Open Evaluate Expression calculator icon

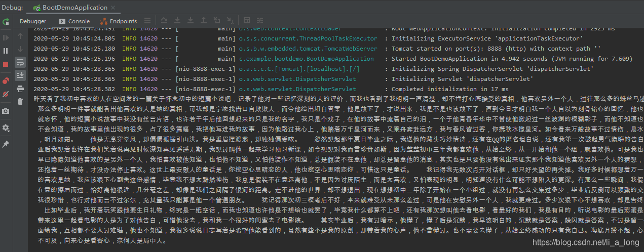(x=247, y=21)
